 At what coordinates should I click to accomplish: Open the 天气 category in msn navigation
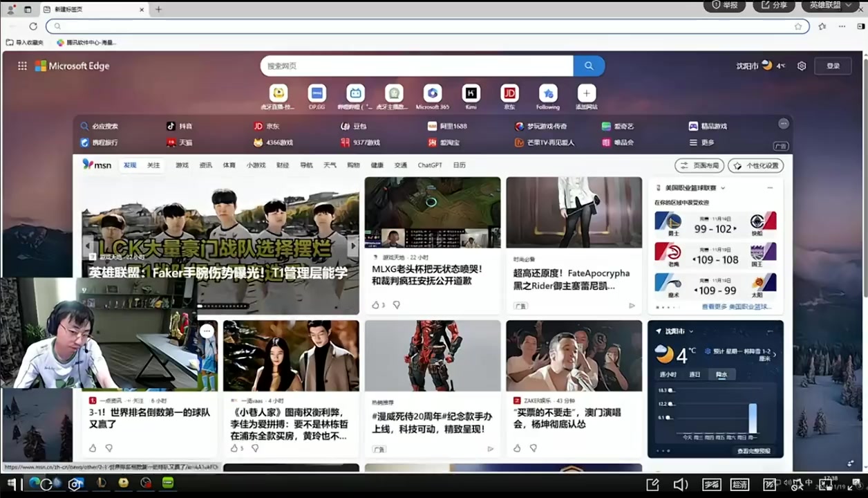330,165
